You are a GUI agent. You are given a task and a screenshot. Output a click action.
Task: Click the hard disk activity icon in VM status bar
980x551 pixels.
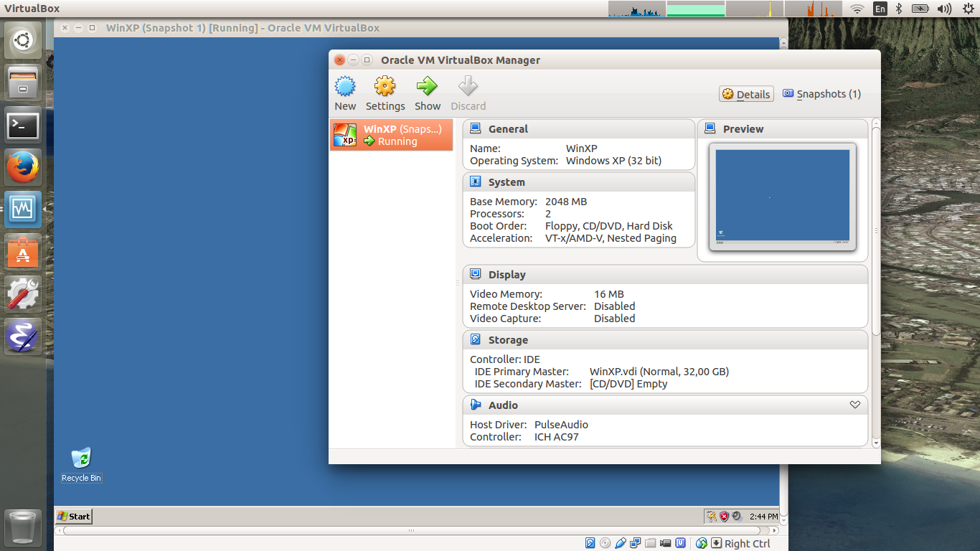pos(590,543)
